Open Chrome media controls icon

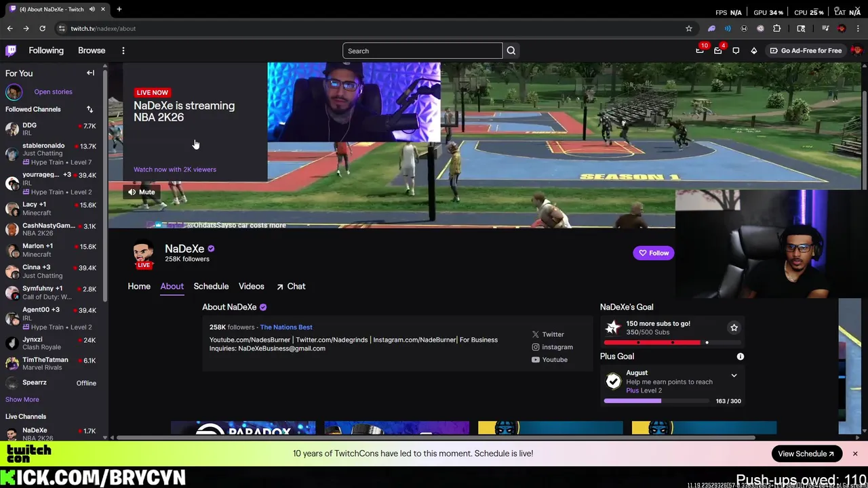coord(825,28)
